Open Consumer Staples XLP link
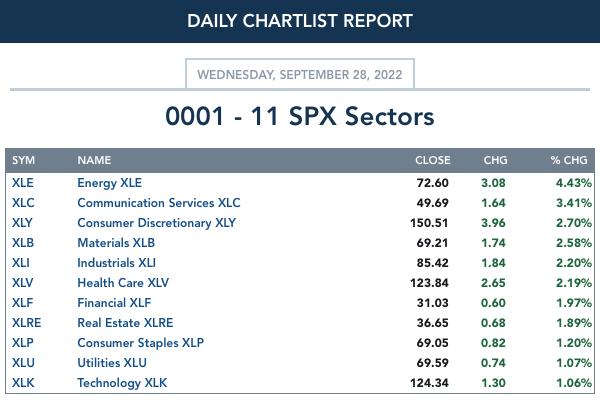Image resolution: width=600 pixels, height=400 pixels. (x=140, y=343)
